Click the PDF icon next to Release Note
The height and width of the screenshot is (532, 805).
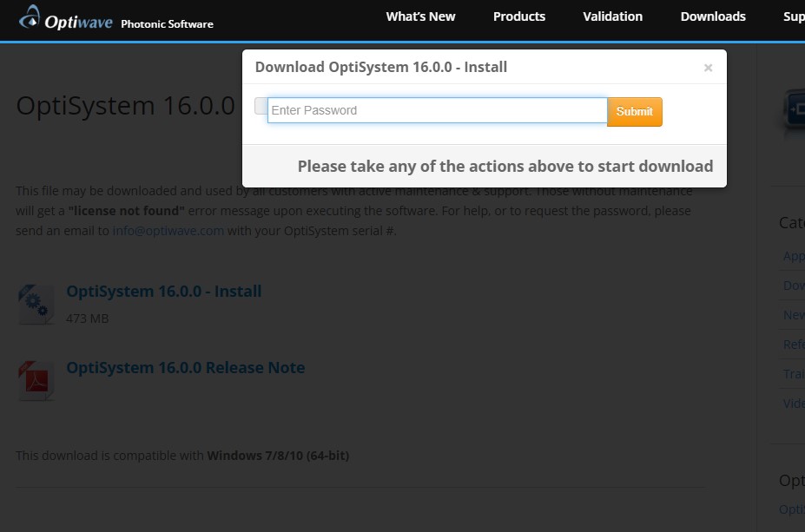[x=35, y=379]
